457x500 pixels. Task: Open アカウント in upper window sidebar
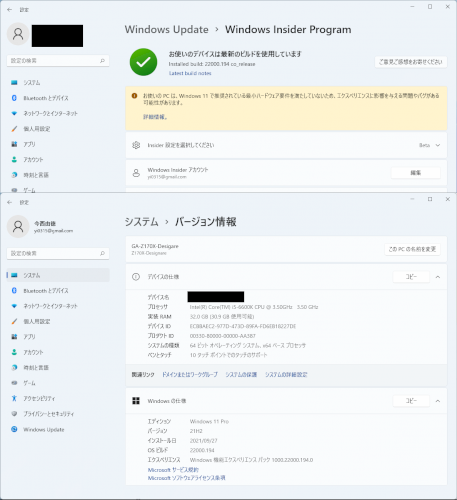pos(33,159)
